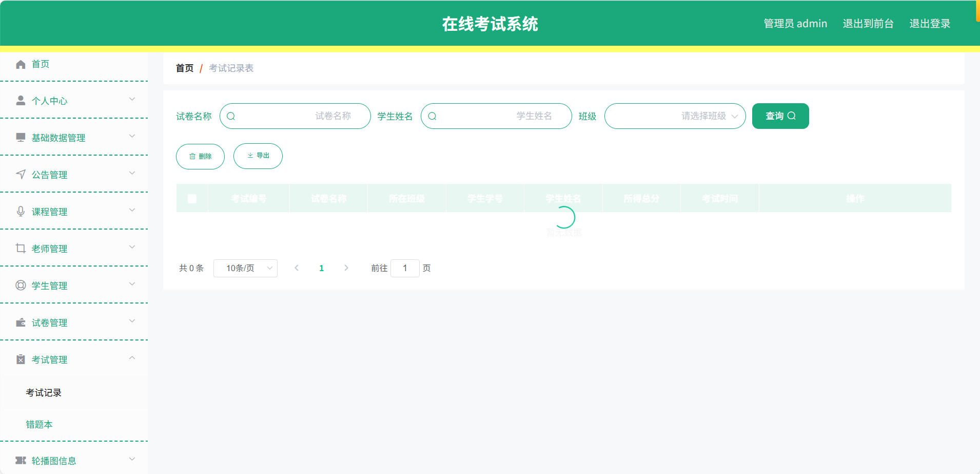Expand 老师管理 menu chevron
This screenshot has width=980, height=474.
tap(132, 247)
